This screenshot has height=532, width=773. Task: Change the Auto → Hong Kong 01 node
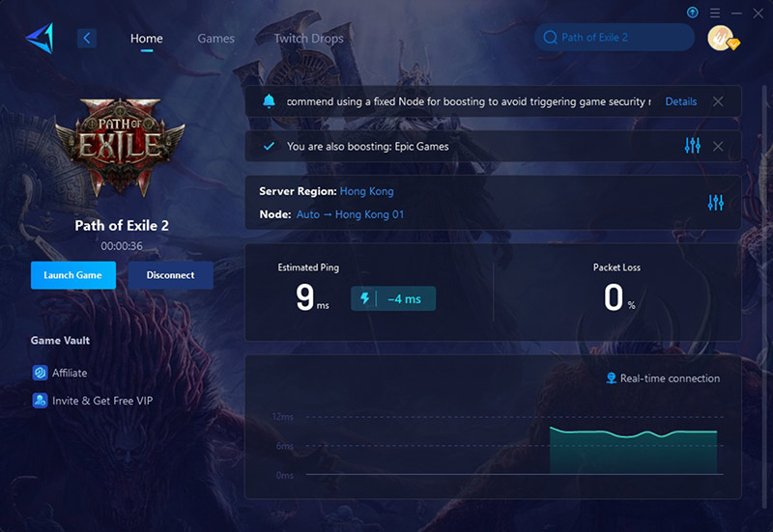tap(350, 214)
